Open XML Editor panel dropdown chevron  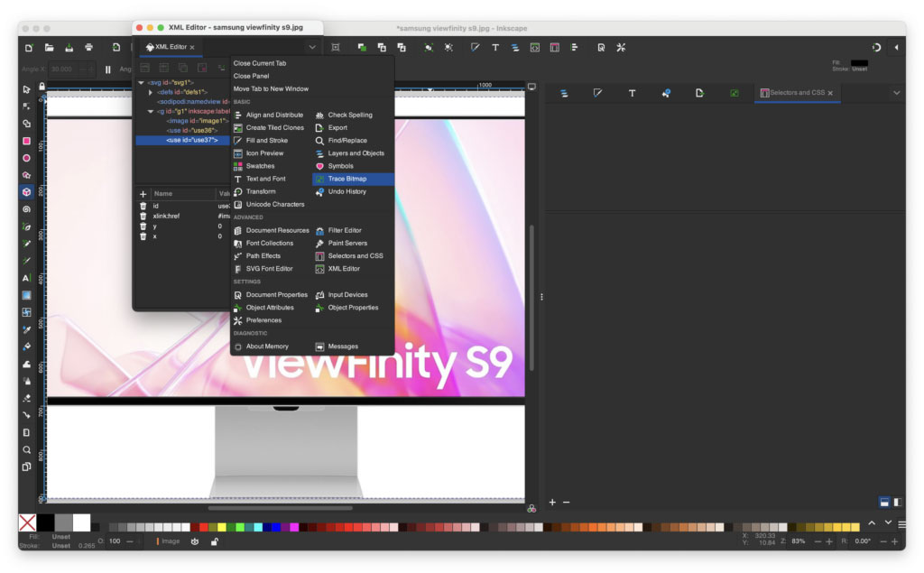[x=312, y=47]
